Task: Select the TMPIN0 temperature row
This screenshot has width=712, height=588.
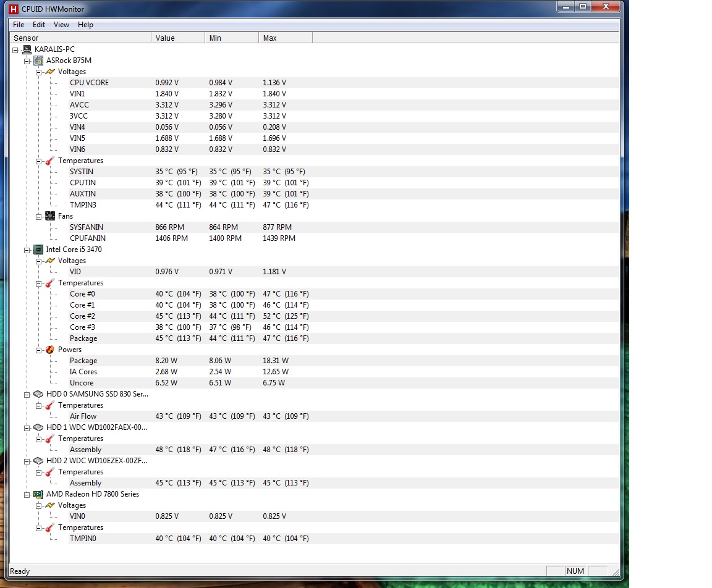Action: [x=343, y=539]
